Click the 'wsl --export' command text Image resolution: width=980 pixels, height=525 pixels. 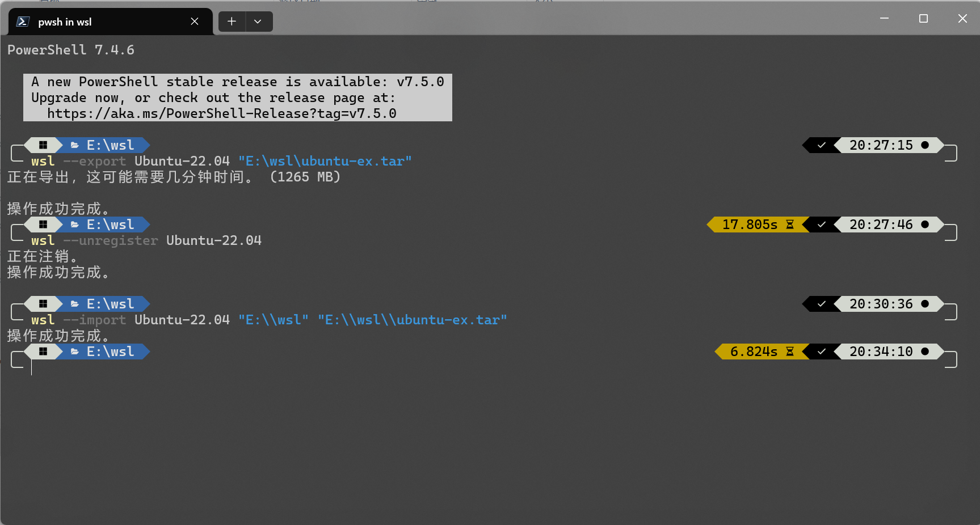click(x=78, y=161)
